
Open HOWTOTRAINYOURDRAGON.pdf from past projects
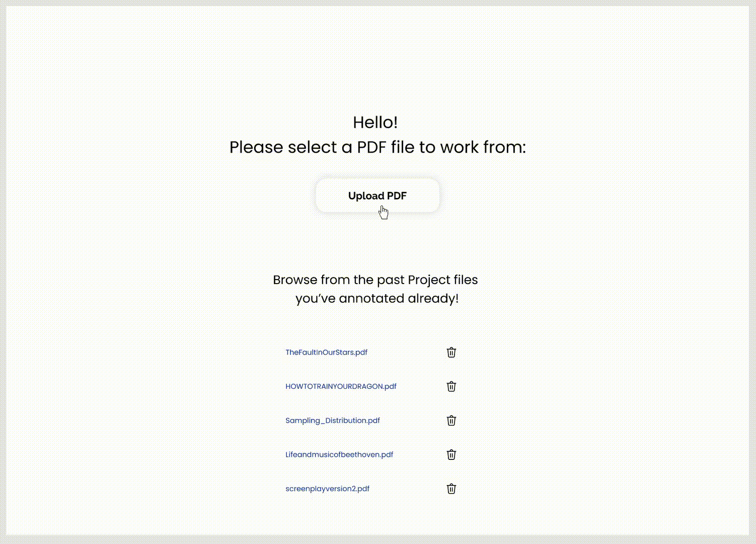[x=341, y=386]
